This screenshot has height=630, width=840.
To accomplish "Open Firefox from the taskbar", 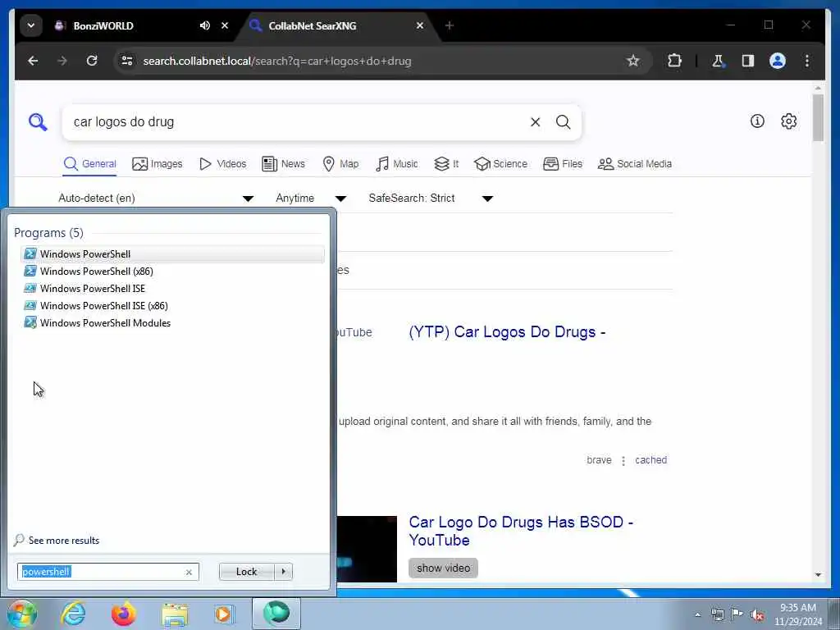I will click(x=124, y=614).
